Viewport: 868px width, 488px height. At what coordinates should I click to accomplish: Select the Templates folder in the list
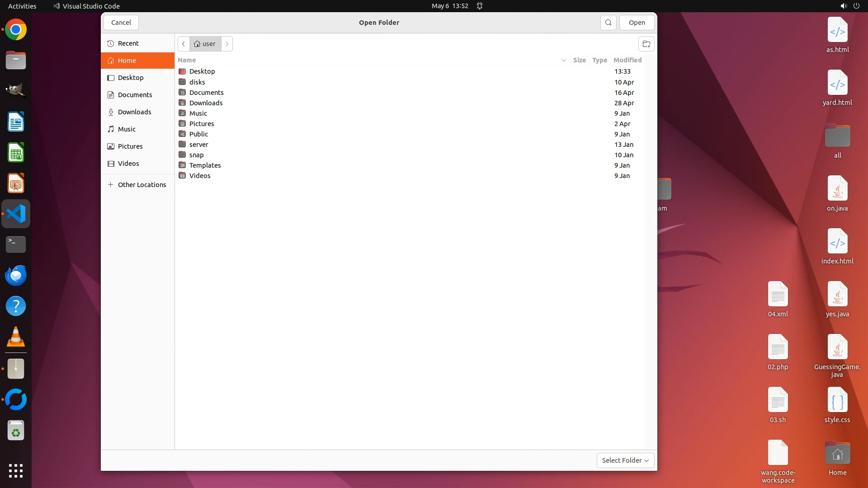pos(205,165)
